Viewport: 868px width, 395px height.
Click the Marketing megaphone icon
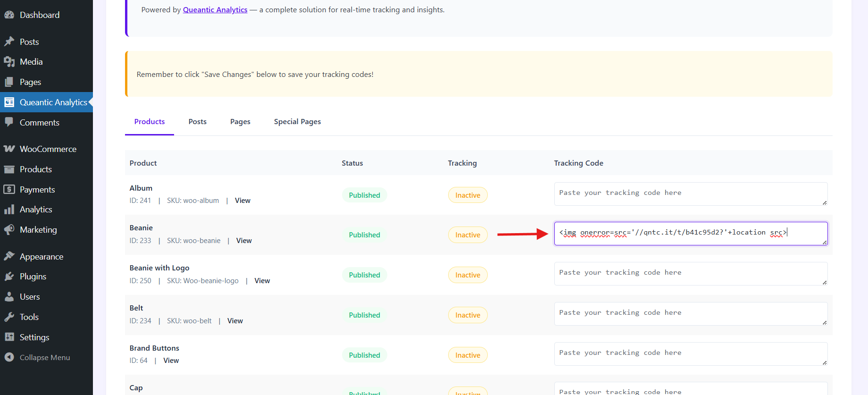click(9, 230)
